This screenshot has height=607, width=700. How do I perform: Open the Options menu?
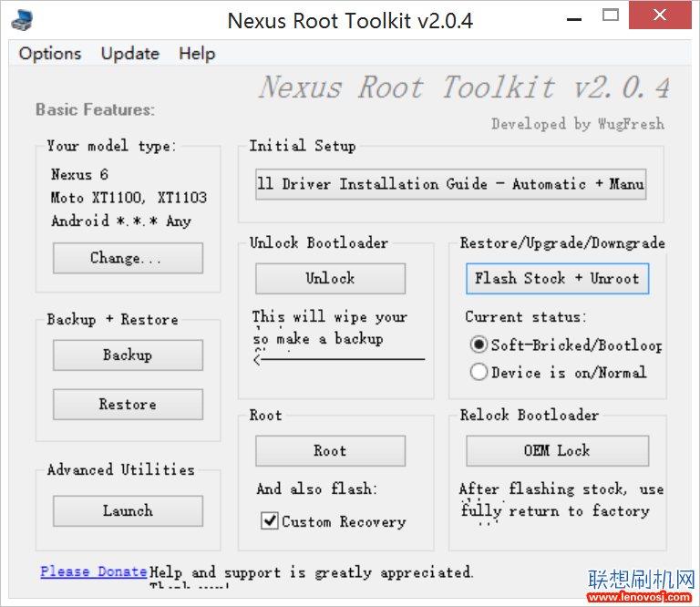pyautogui.click(x=50, y=54)
